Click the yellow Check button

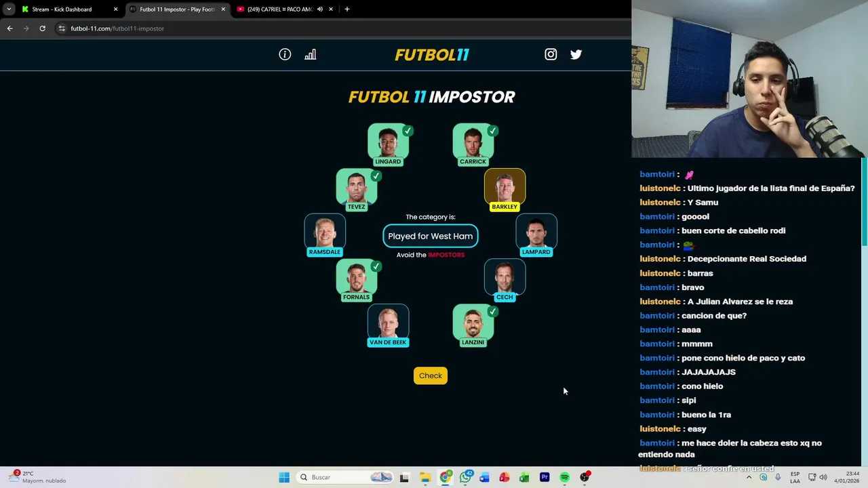coord(431,375)
